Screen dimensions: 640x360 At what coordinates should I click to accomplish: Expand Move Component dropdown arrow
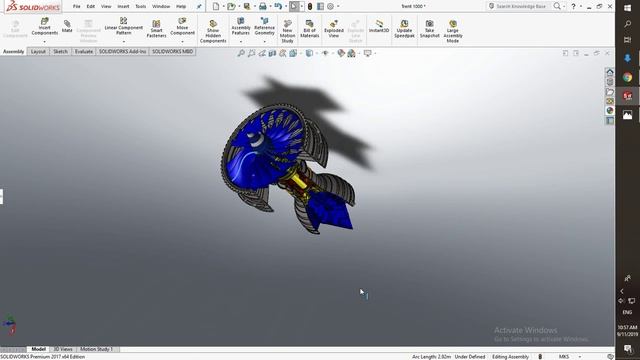[182, 42]
